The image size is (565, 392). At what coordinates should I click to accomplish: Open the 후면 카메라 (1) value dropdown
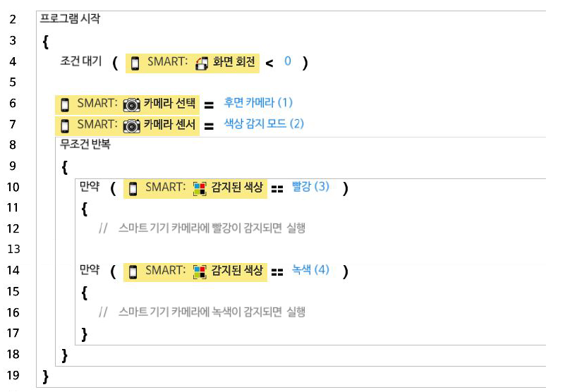(257, 103)
